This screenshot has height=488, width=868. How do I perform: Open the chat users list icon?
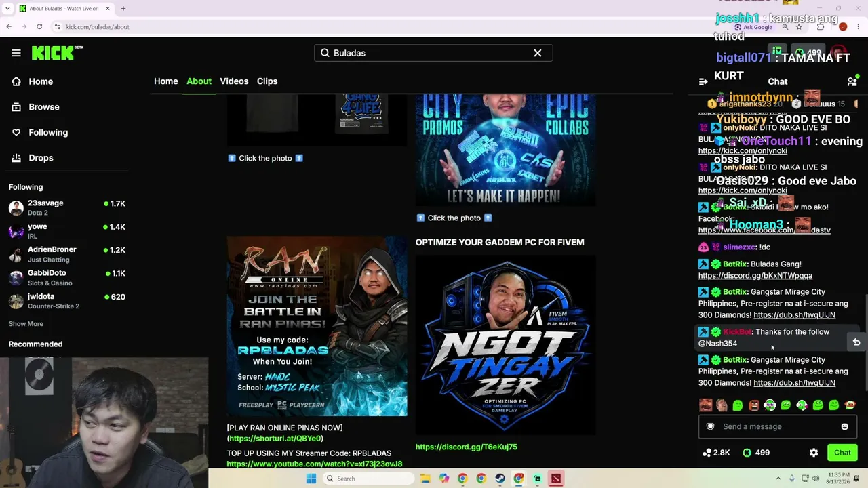pyautogui.click(x=852, y=81)
